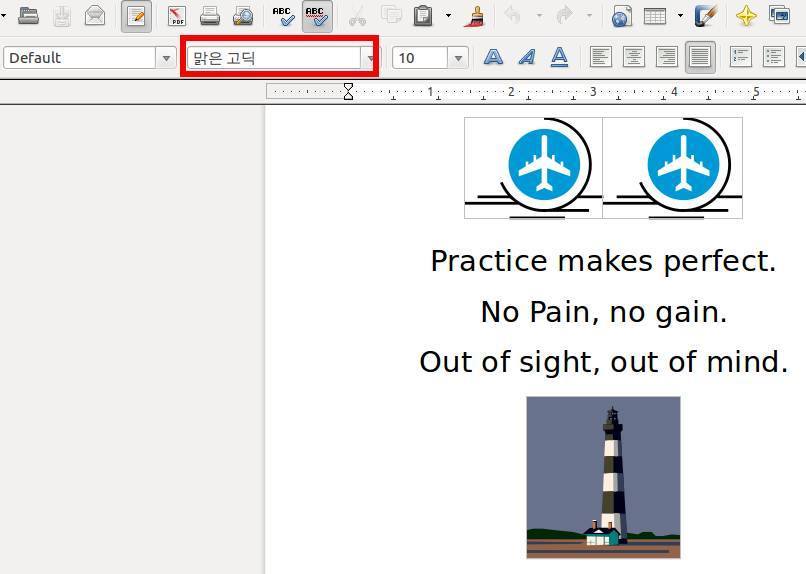The image size is (806, 574).
Task: Run Spelling and Grammar check
Action: click(283, 16)
